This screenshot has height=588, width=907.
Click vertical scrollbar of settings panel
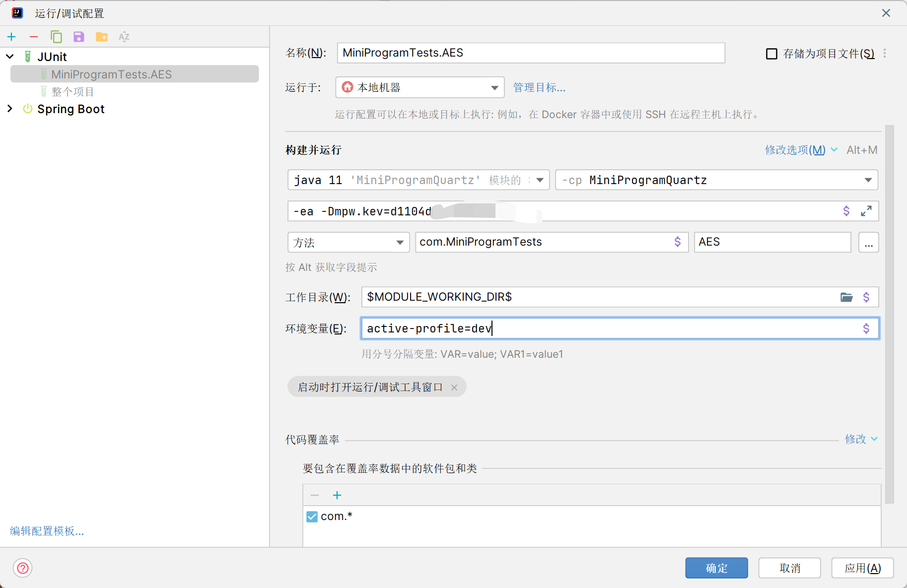point(889,314)
